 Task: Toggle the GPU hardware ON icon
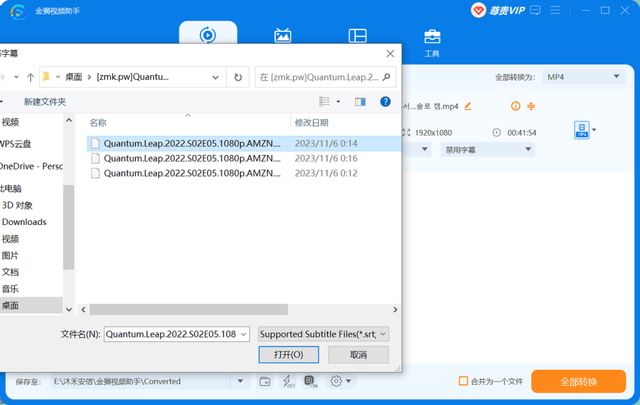point(311,381)
